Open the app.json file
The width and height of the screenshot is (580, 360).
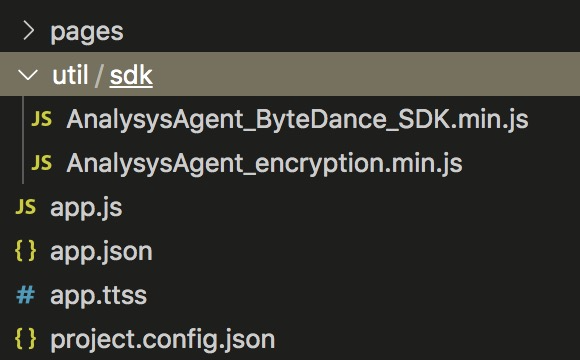[x=101, y=252]
